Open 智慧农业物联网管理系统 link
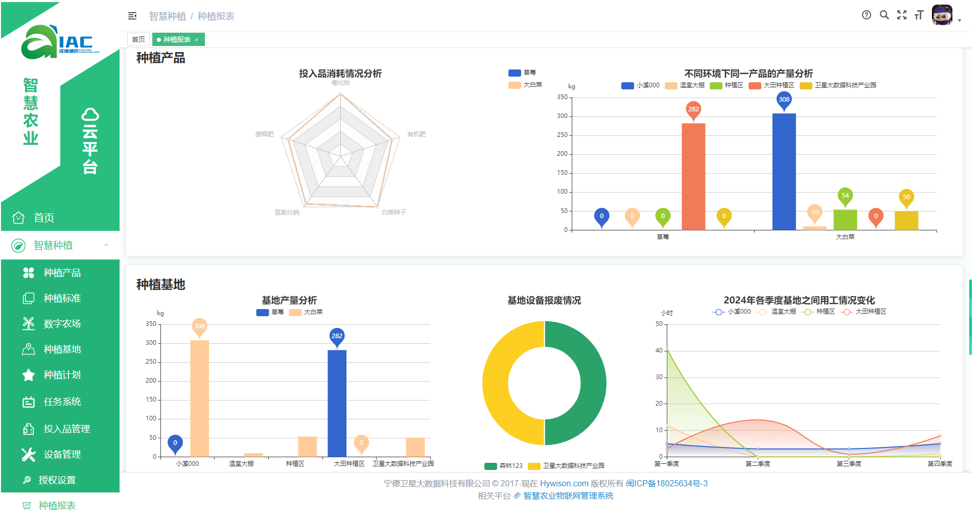Viewport: 980px width, 519px height. coord(568,496)
